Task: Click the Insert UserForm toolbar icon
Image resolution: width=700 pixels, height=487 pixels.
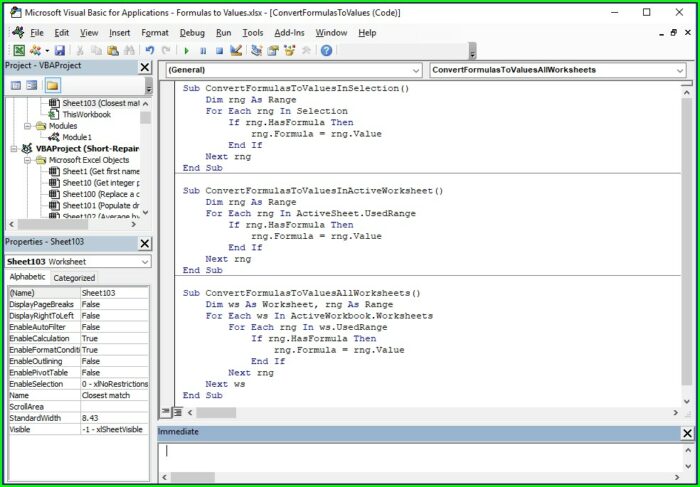Action: pos(35,50)
